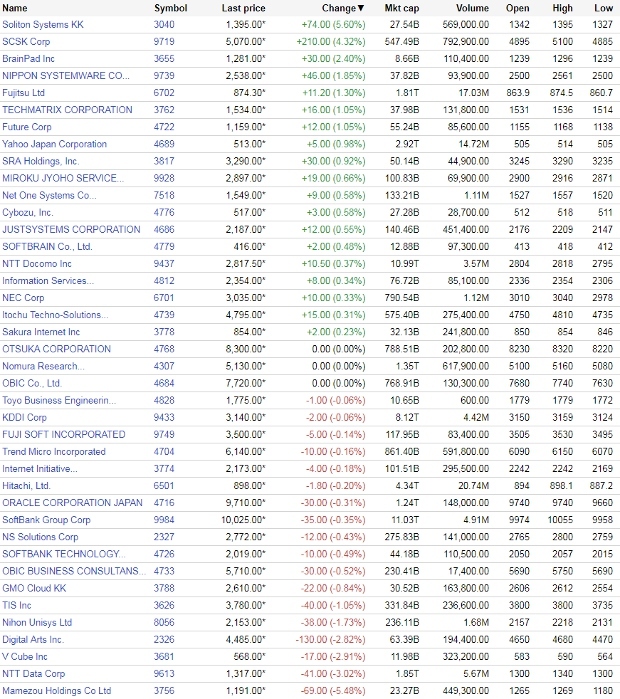Open Net One Systems Co... link
The image size is (620, 699).
(x=49, y=195)
